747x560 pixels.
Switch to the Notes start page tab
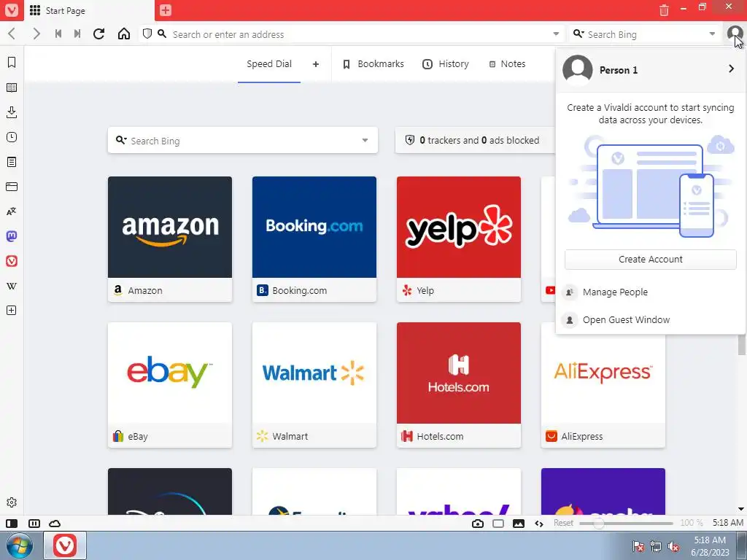[x=508, y=64]
